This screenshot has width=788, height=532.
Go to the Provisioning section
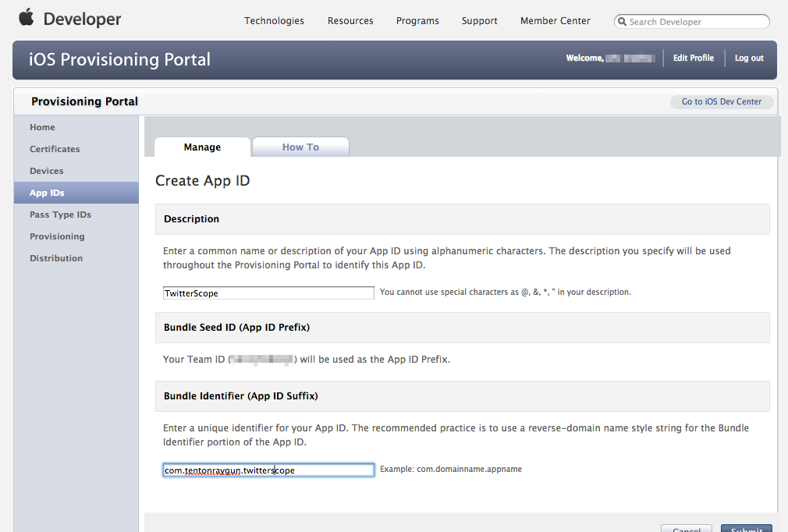[57, 236]
